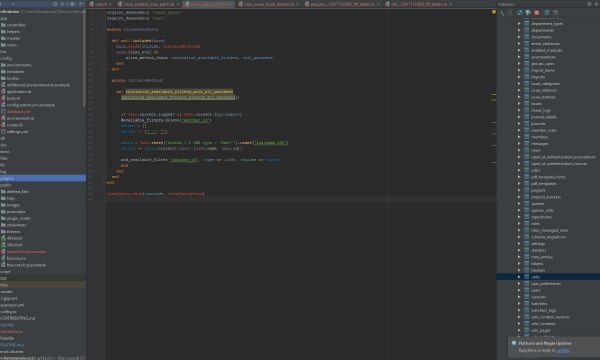Screen dimensions: 600x360
Task: Select email_addresses table in Database
Action: [545, 44]
